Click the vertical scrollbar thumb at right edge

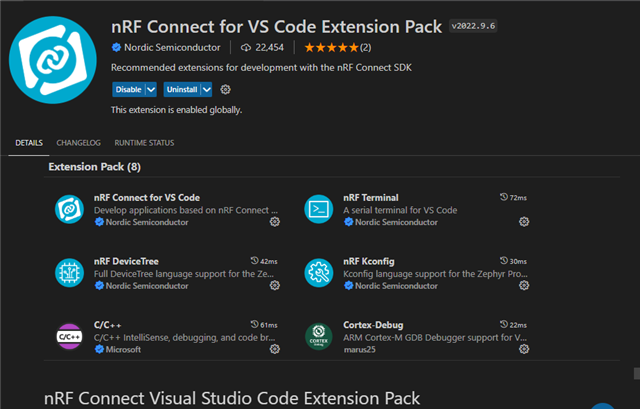pos(637,373)
